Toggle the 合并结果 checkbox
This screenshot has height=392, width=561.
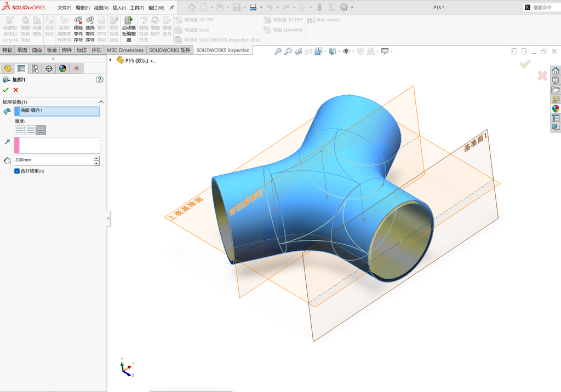click(x=17, y=171)
